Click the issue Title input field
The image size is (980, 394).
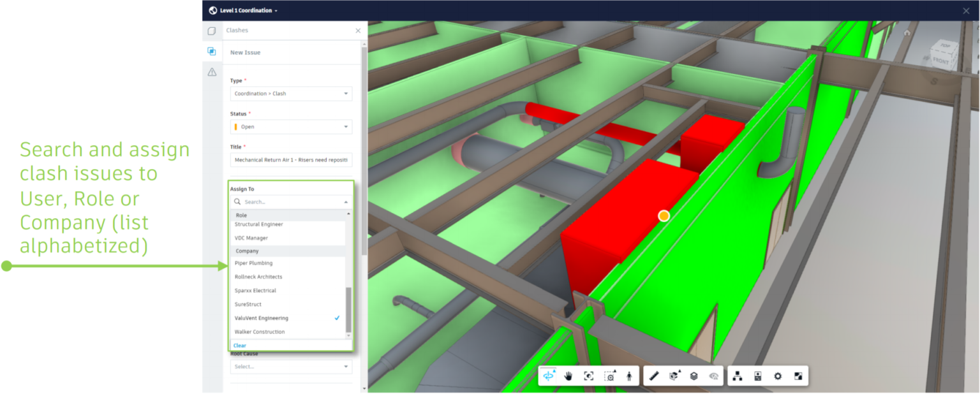[x=291, y=159]
